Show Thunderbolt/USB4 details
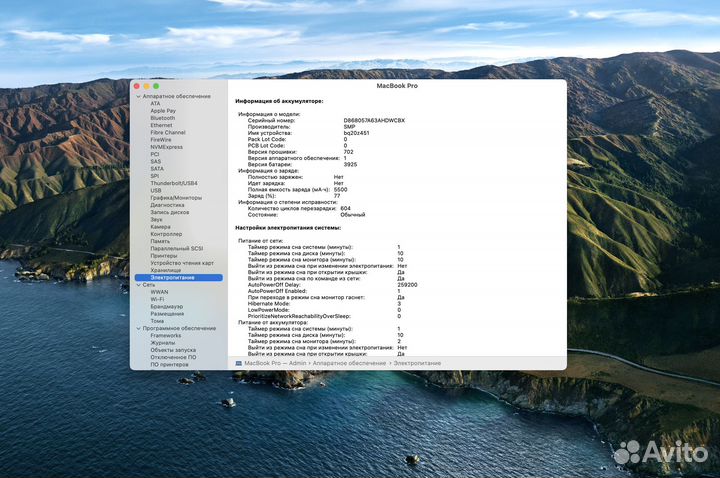Image resolution: width=720 pixels, height=478 pixels. point(174,183)
